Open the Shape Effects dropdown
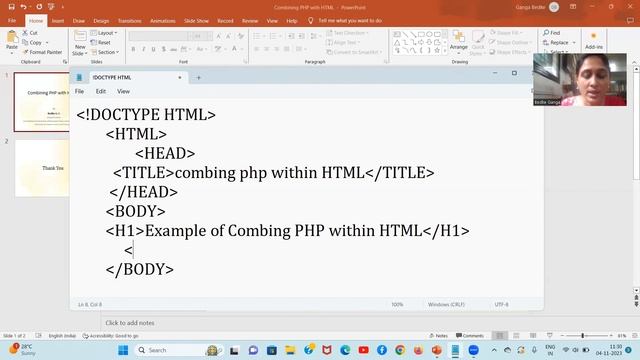This screenshot has height=360, width=640. (509, 52)
